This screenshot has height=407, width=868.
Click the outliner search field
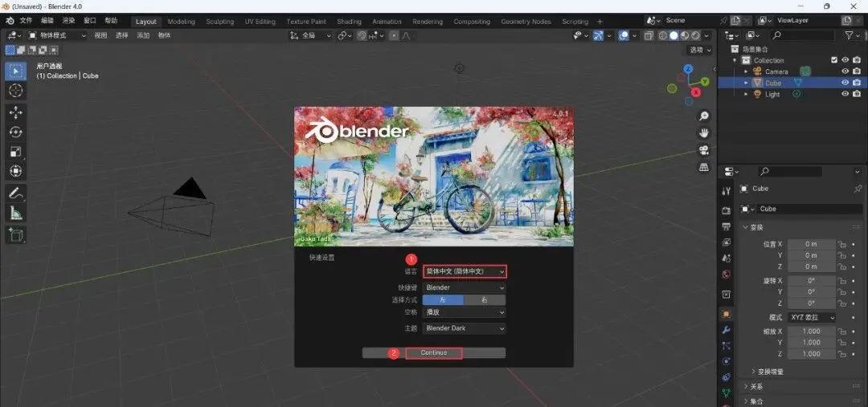tap(803, 35)
